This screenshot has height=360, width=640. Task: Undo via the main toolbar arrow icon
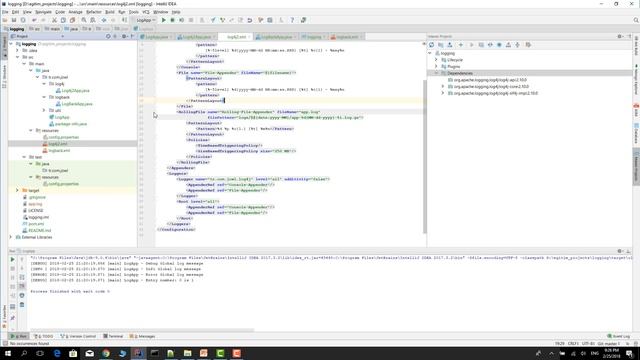[34, 20]
